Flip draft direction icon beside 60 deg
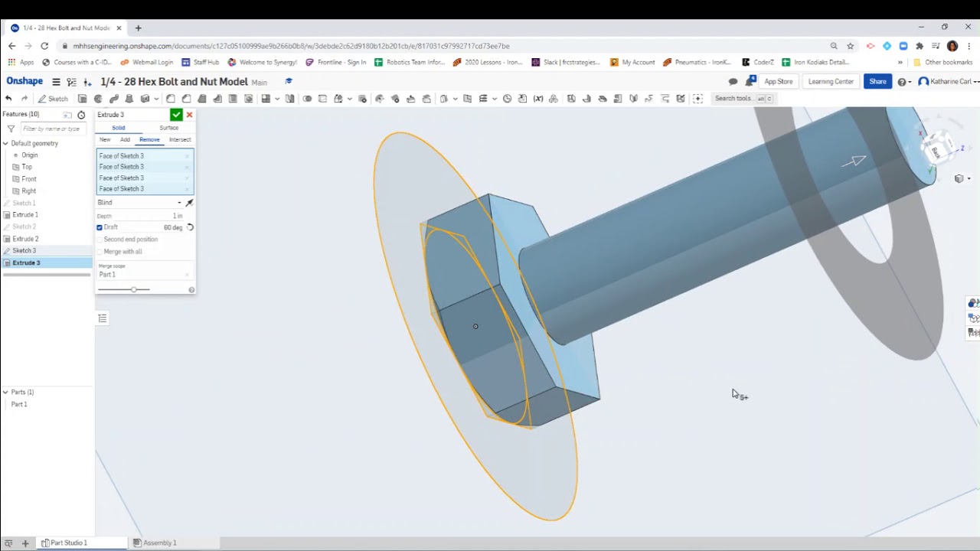Viewport: 980px width, 551px height. pyautogui.click(x=190, y=227)
